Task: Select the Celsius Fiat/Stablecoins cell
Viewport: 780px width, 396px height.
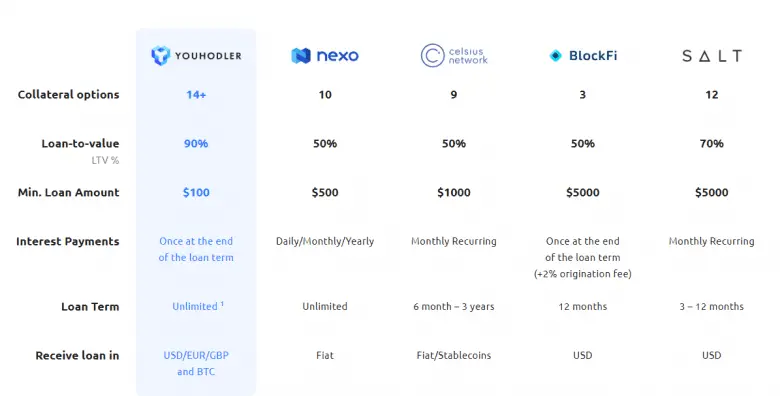Action: click(454, 355)
